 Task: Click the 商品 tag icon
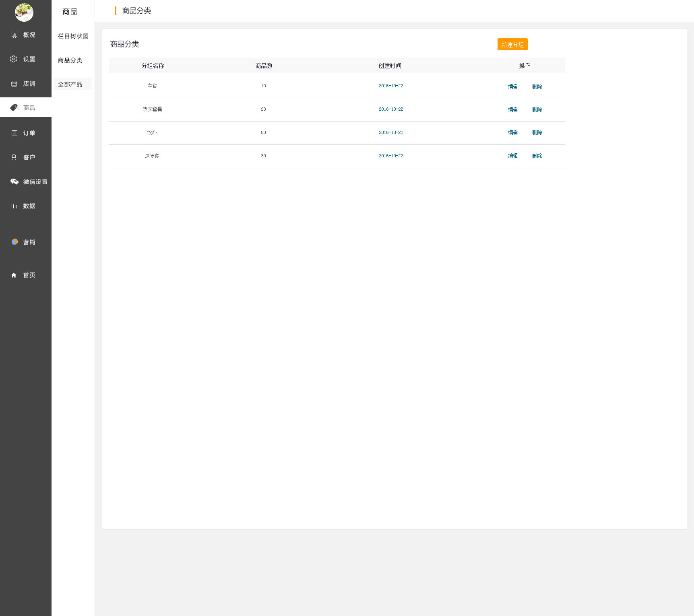[14, 107]
